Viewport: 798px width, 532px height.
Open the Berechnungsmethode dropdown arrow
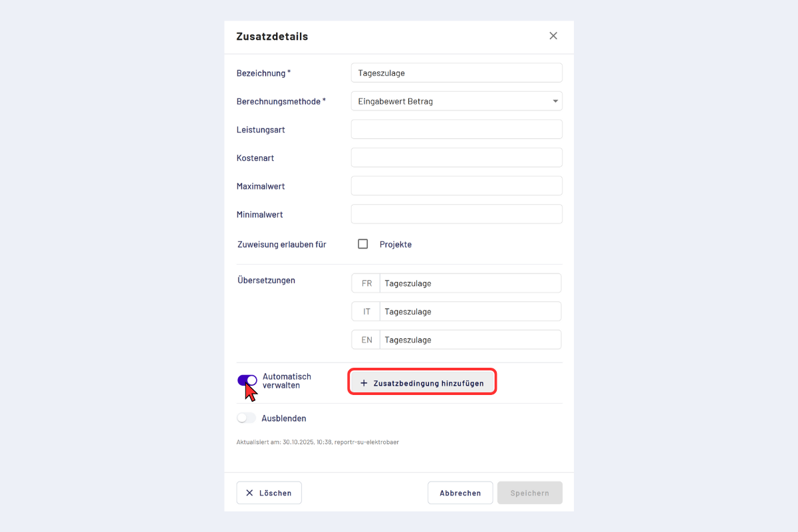pos(555,101)
